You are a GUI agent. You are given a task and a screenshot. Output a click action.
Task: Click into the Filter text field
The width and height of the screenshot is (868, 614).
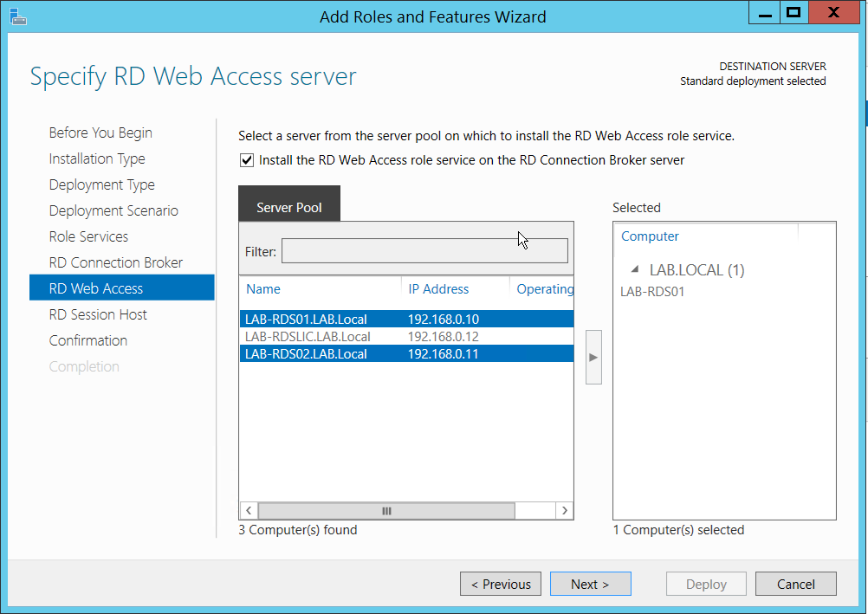coord(424,251)
